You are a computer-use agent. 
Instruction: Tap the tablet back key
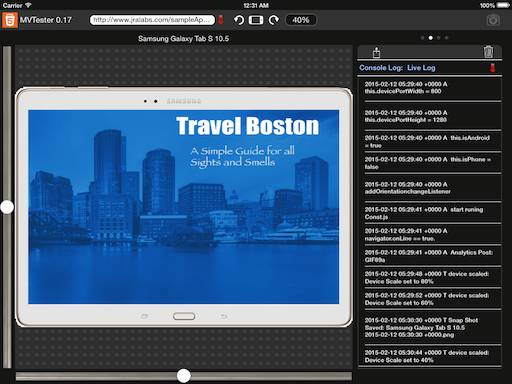(x=224, y=316)
